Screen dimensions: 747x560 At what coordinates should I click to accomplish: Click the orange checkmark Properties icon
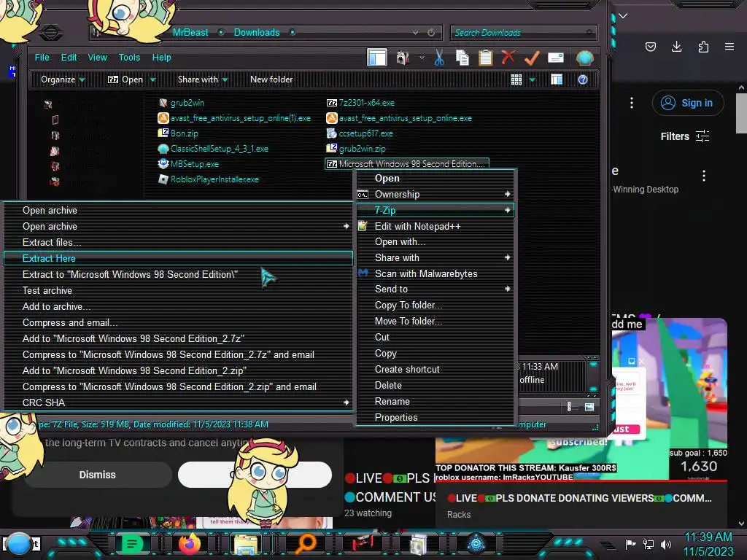pyautogui.click(x=532, y=58)
